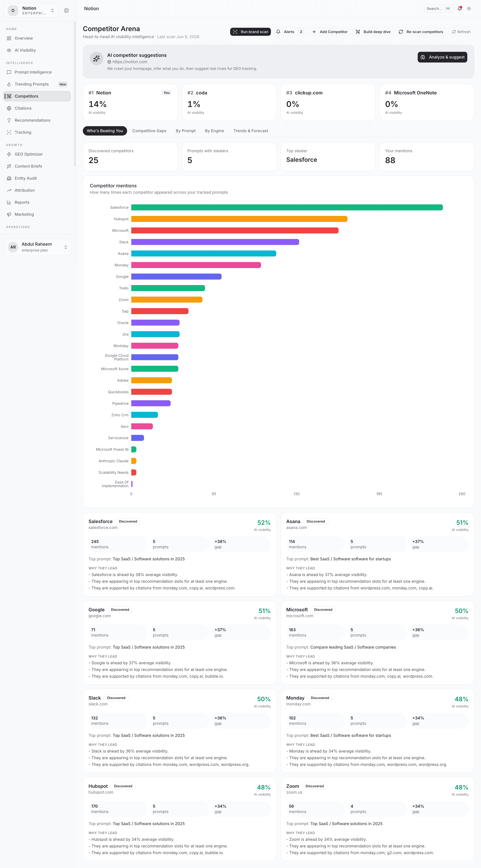The width and height of the screenshot is (481, 868).
Task: Switch to By Engine tab
Action: 215,131
